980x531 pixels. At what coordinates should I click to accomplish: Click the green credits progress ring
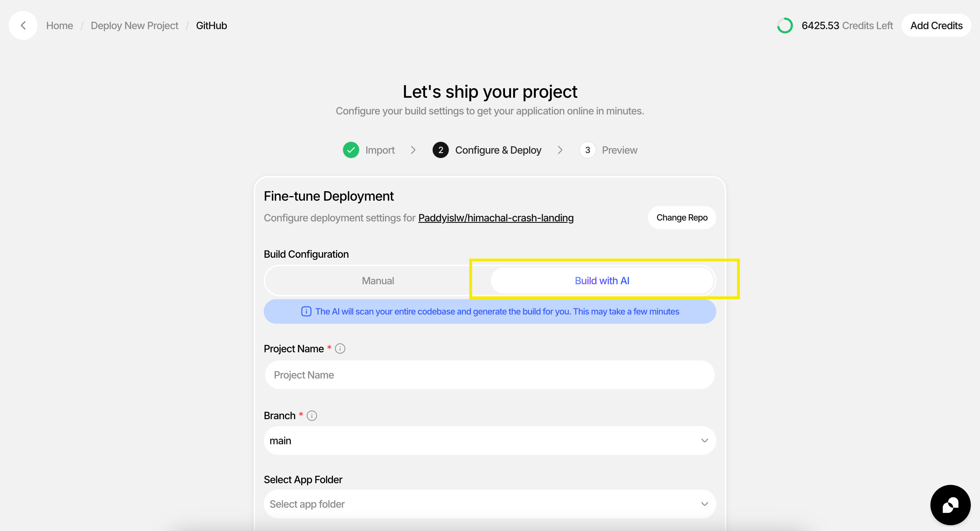(785, 25)
